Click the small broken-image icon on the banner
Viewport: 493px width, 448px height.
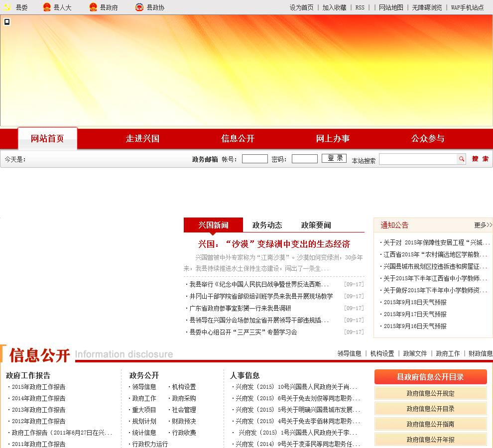[7, 22]
